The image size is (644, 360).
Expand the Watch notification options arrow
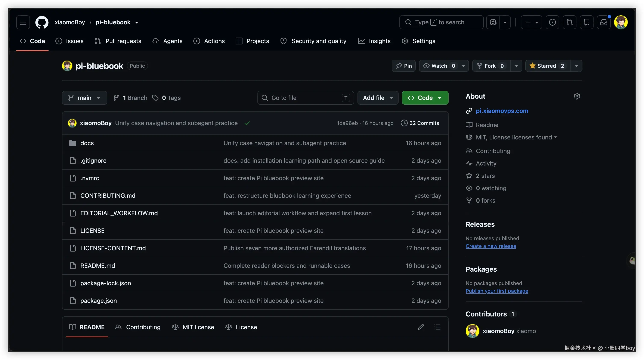463,66
